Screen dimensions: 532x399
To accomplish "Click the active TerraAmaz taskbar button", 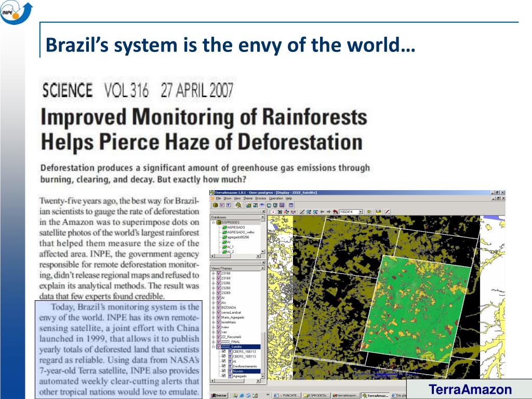I will click(x=376, y=395).
